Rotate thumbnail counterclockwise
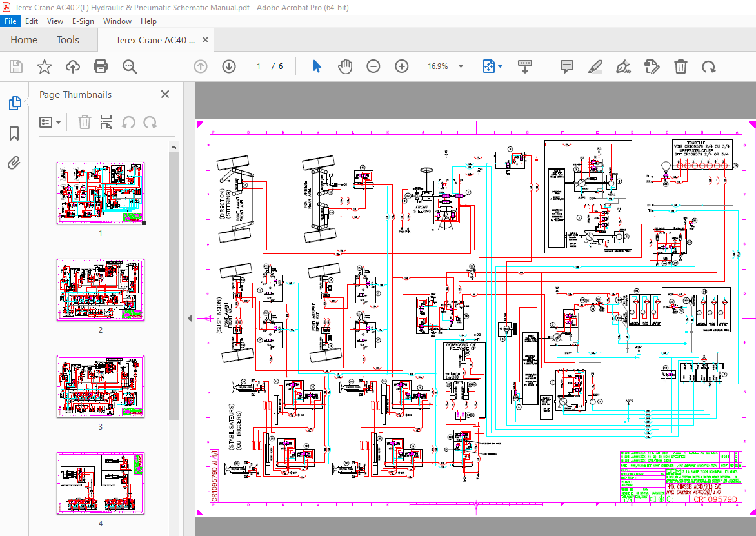This screenshot has height=536, width=756. [128, 123]
